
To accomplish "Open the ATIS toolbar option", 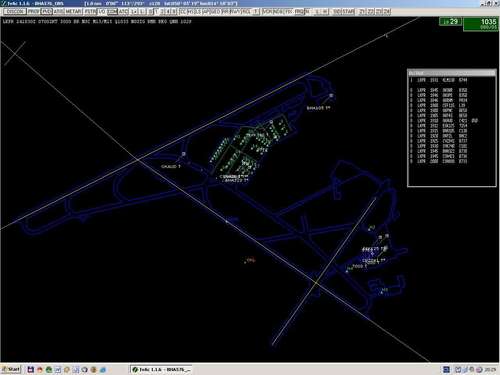I will pyautogui.click(x=59, y=11).
